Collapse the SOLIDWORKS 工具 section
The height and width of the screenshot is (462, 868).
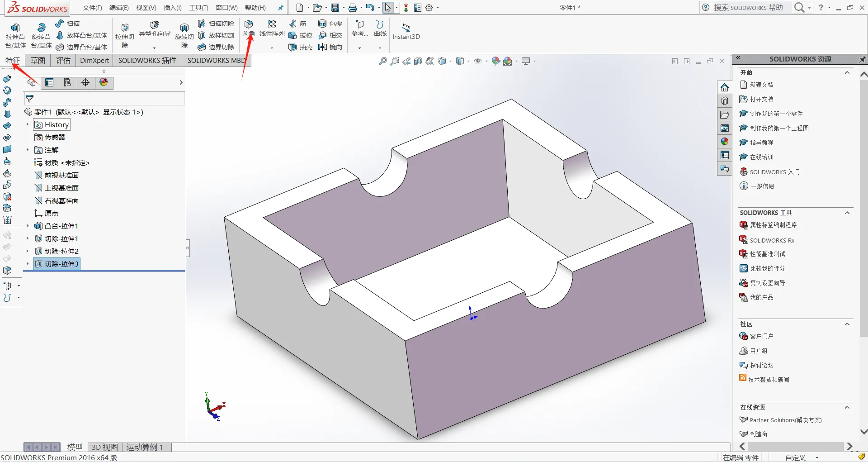tap(847, 213)
